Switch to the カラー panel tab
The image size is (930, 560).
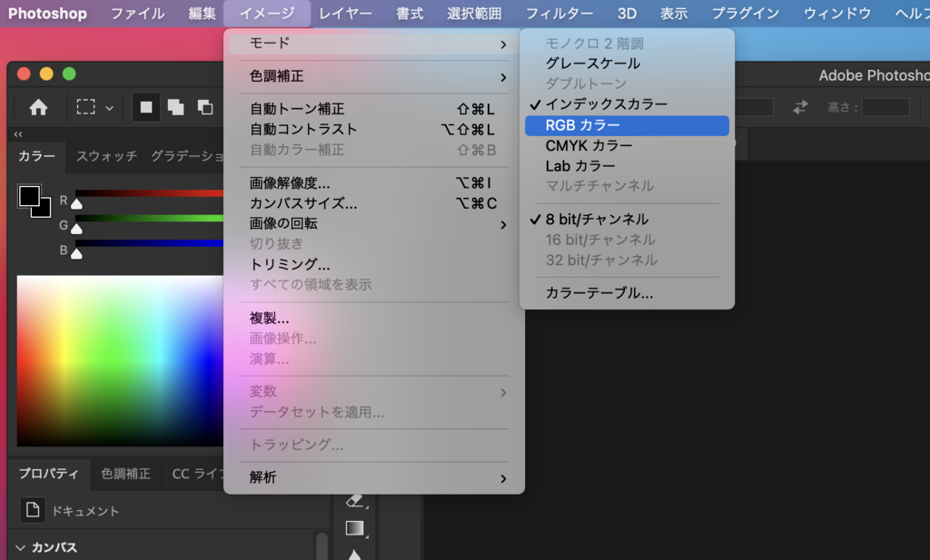click(36, 156)
